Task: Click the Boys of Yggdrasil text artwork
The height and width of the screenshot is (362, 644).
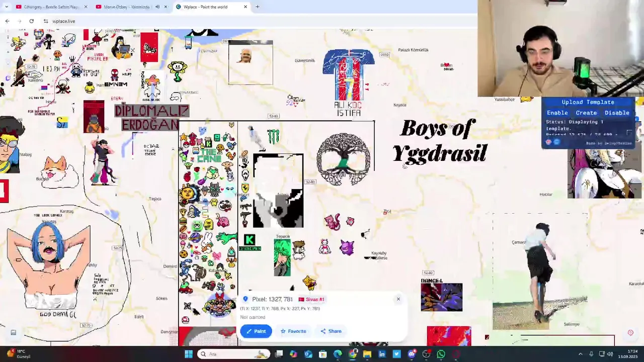Action: coord(439,141)
